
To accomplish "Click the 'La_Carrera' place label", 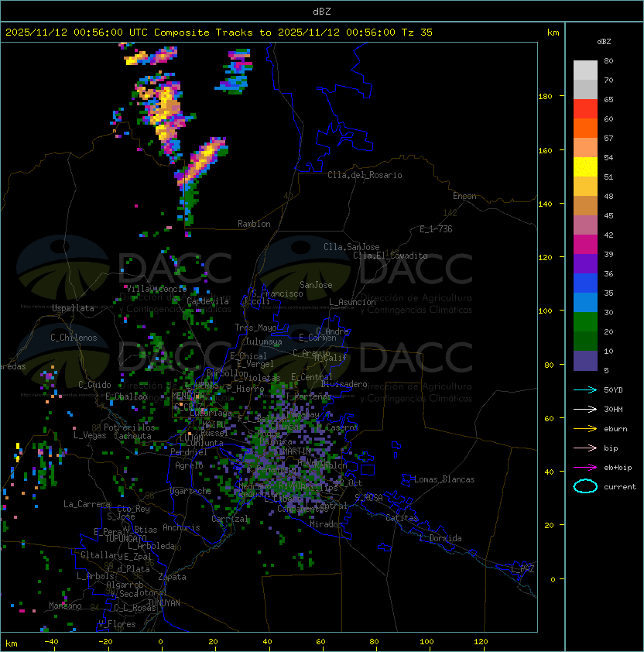I will pyautogui.click(x=87, y=504).
